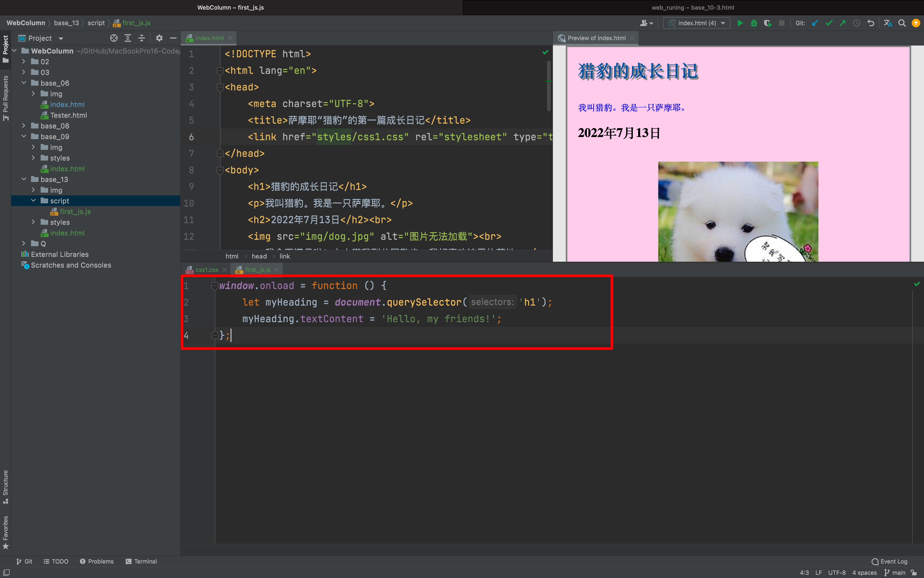Expand the base_08 folder
This screenshot has width=924, height=578.
pyautogui.click(x=24, y=126)
